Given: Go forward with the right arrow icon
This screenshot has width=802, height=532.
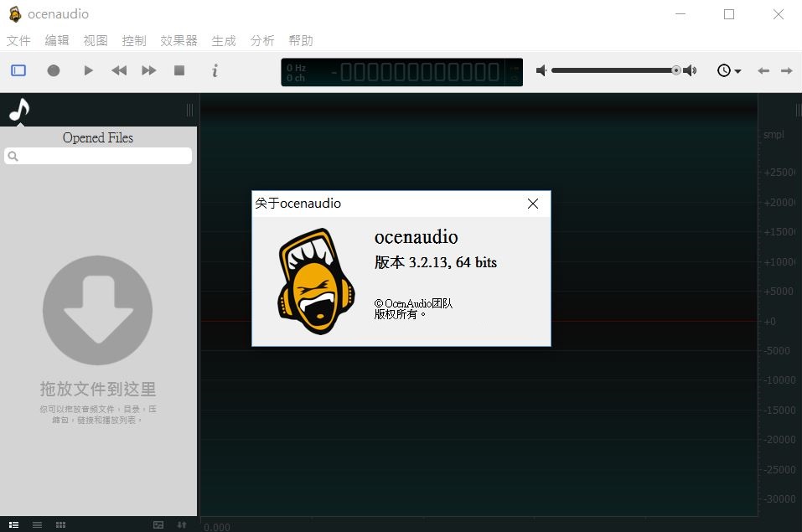Looking at the screenshot, I should coord(787,70).
